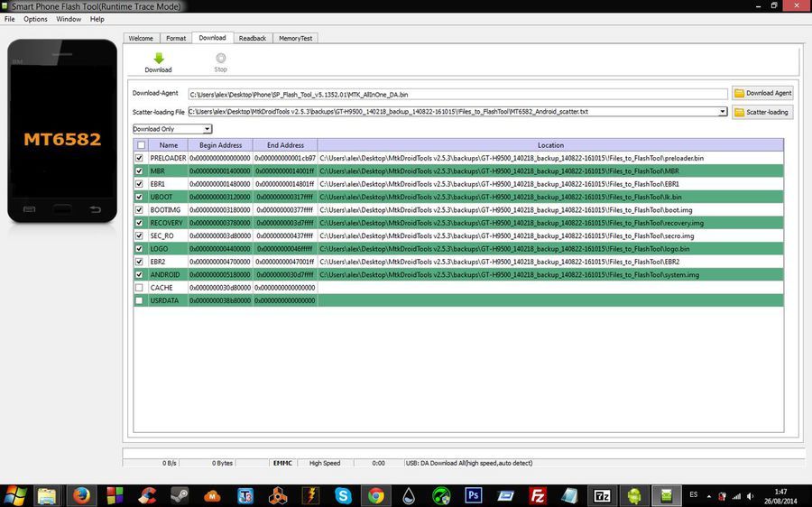Open the Windows Start button
The image size is (812, 507).
tap(14, 495)
